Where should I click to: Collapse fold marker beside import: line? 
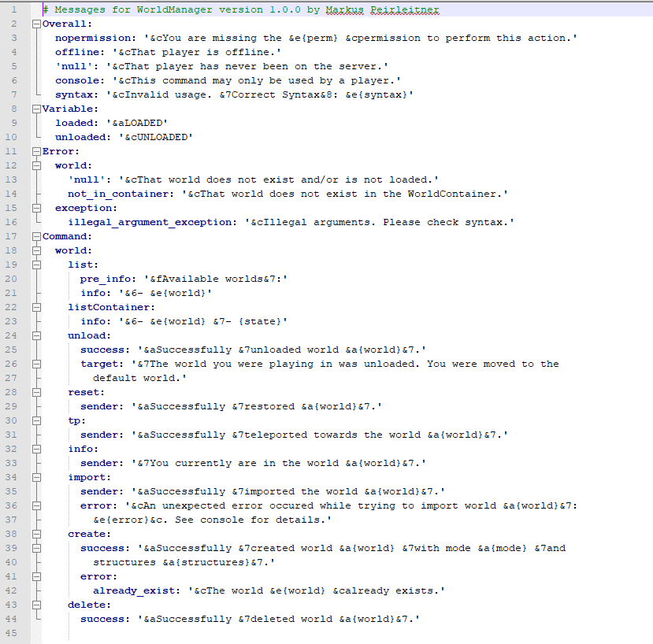point(37,476)
